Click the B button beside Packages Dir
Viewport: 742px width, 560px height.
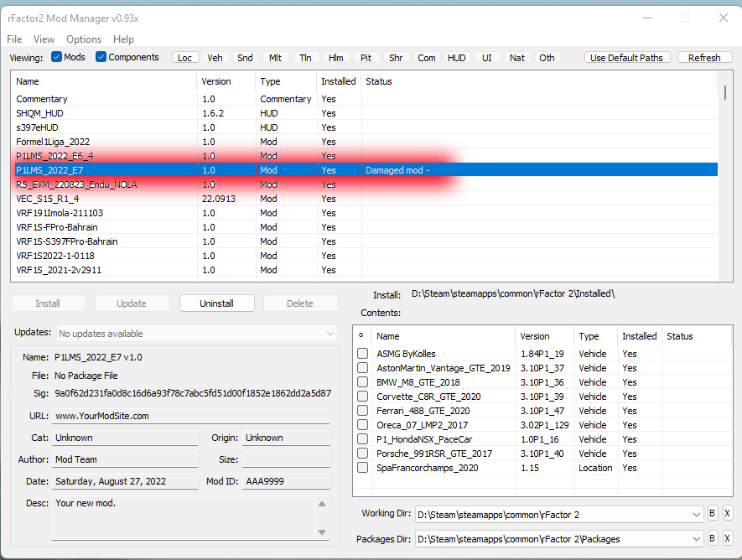point(712,538)
